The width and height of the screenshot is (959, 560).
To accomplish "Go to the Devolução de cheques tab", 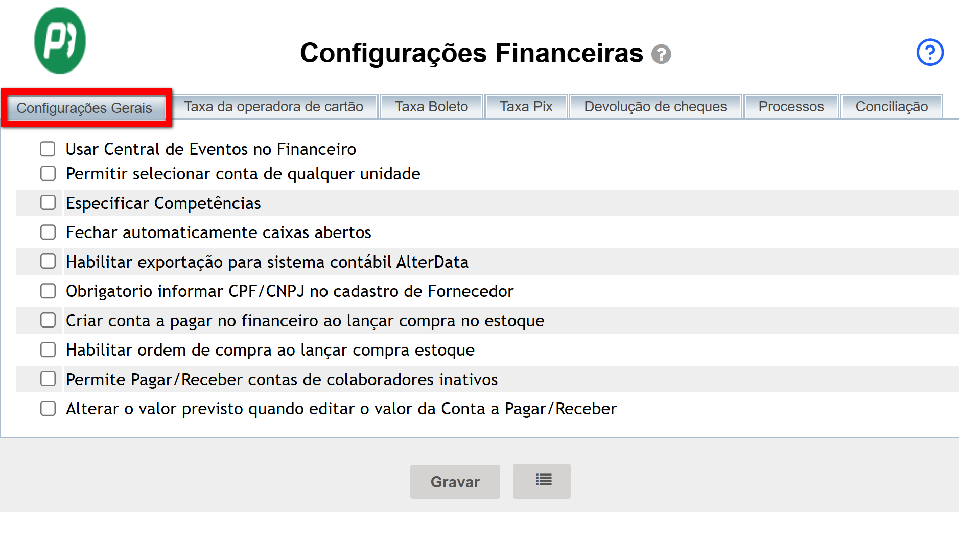I will [655, 107].
